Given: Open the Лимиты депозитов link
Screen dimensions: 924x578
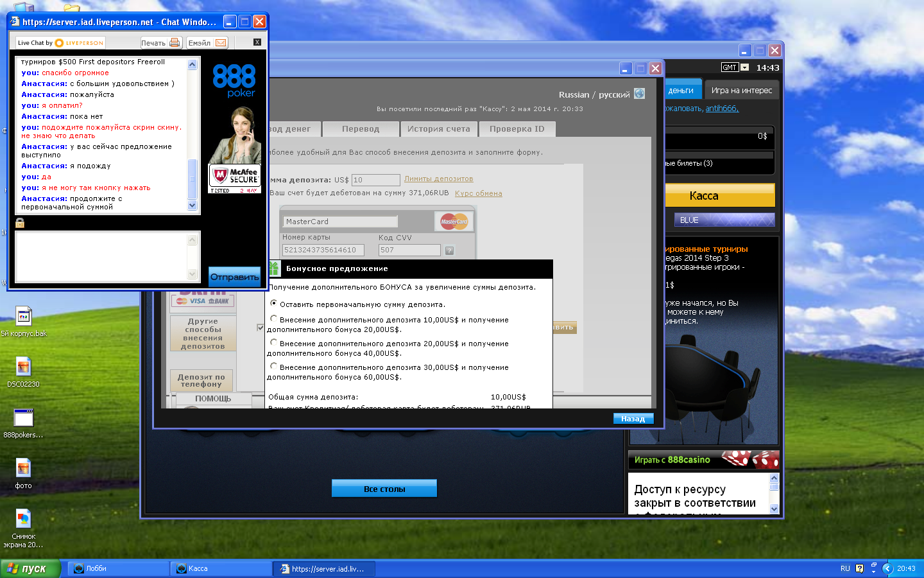Looking at the screenshot, I should [x=439, y=179].
